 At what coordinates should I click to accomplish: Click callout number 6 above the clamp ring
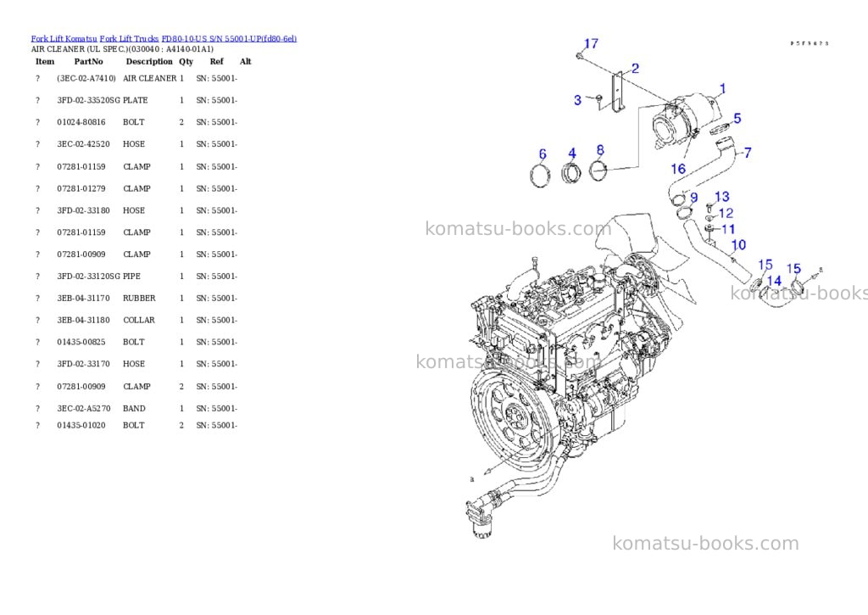[x=542, y=154]
